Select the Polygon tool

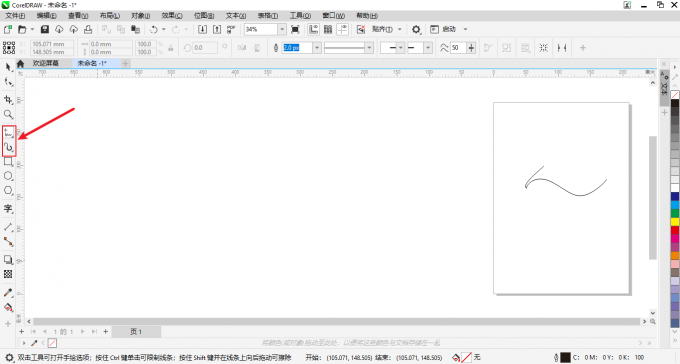(8, 190)
